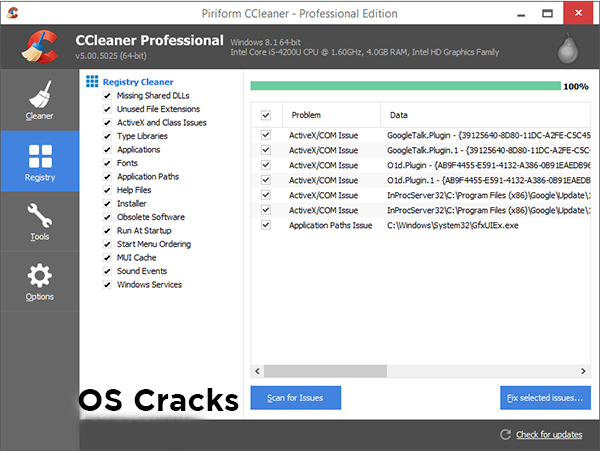Click the Registry Cleaner grid icon
The height and width of the screenshot is (451, 600).
(92, 81)
